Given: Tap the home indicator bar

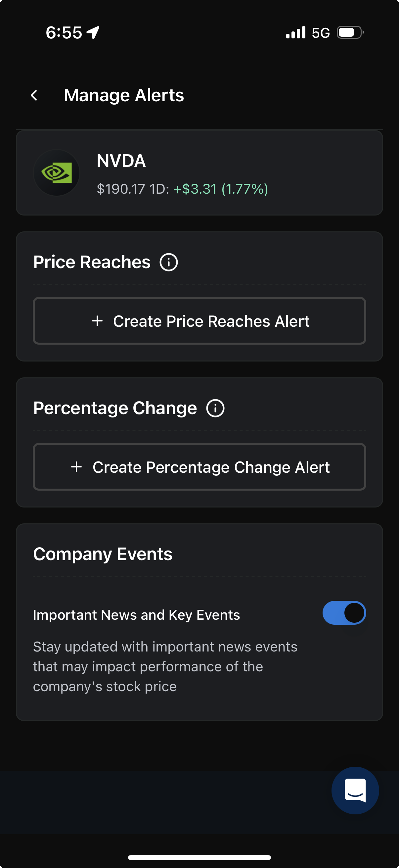Looking at the screenshot, I should click(199, 857).
